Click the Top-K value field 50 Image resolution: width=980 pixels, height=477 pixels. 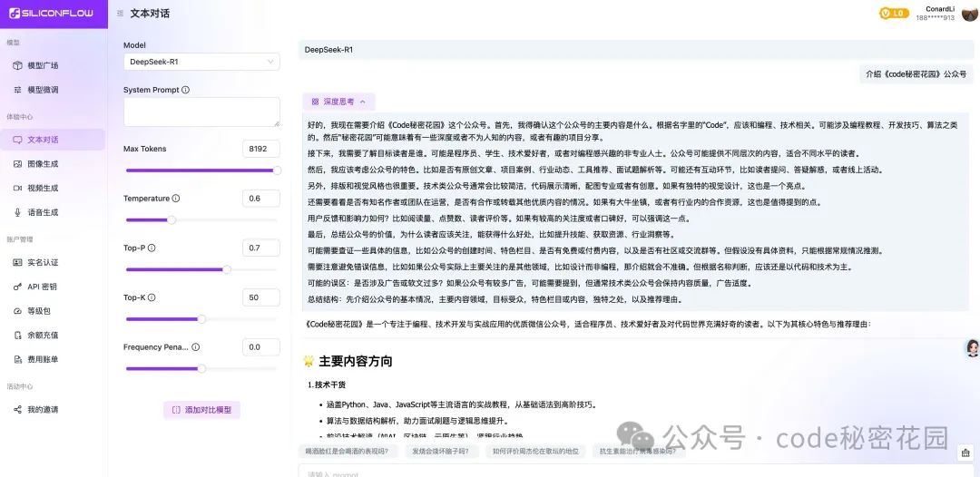pos(261,297)
